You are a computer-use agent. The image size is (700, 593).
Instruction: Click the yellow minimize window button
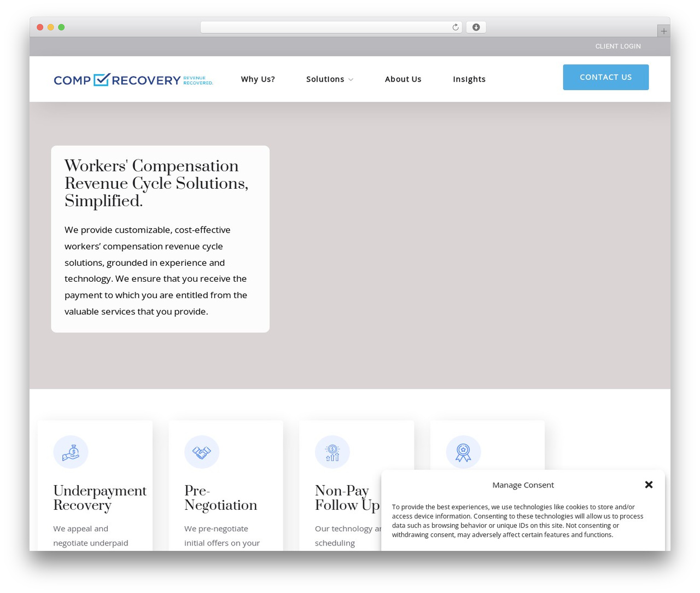click(50, 27)
